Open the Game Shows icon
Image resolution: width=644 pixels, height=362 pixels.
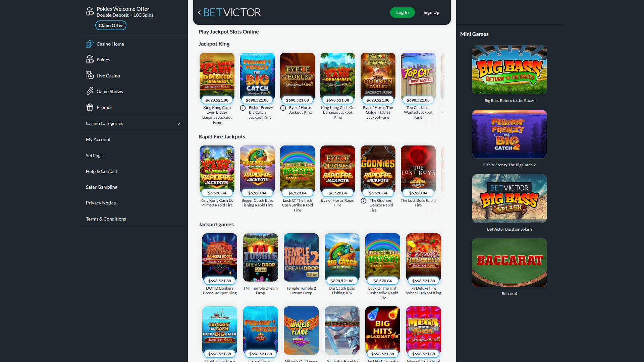click(90, 91)
